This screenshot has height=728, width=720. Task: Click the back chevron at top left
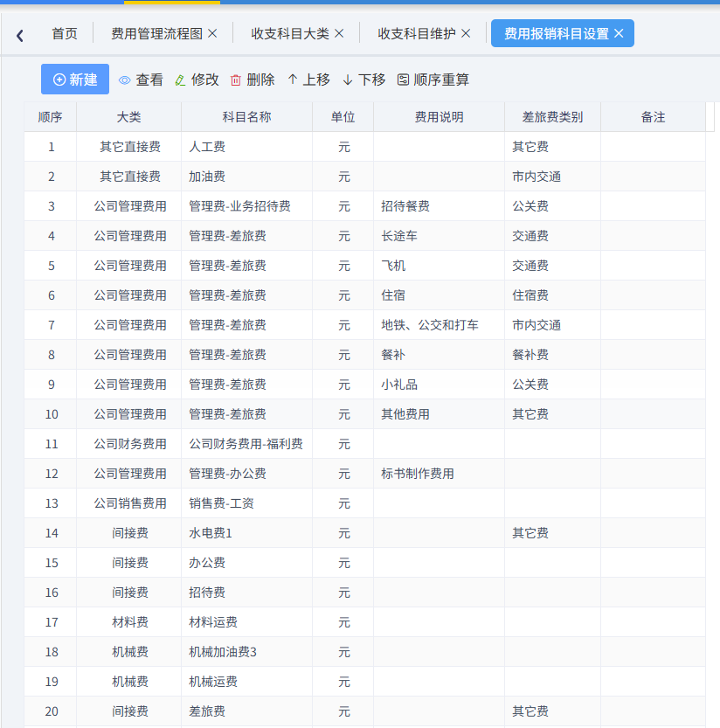tap(19, 32)
